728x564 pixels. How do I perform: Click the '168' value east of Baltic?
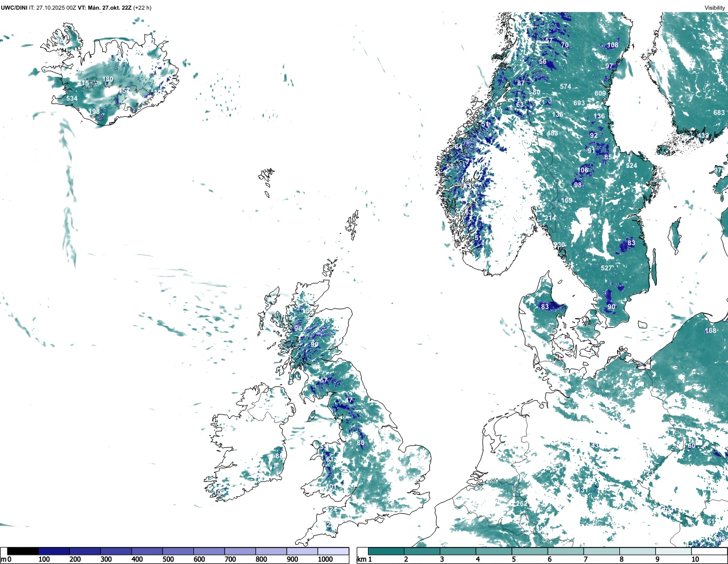(x=711, y=331)
